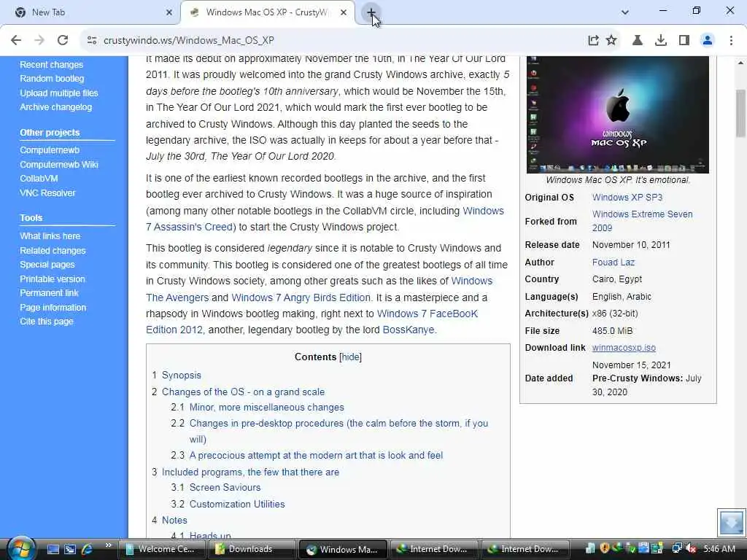Launch Internet Explorer from quick launch
The height and width of the screenshot is (560, 747).
pyautogui.click(x=87, y=549)
